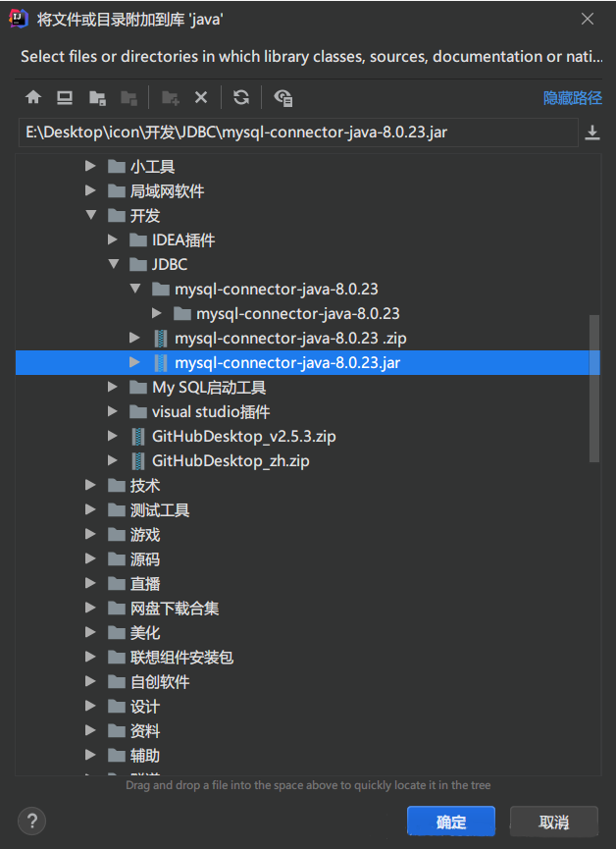Open the recent path history arrow
This screenshot has width=616, height=849.
pos(592,133)
